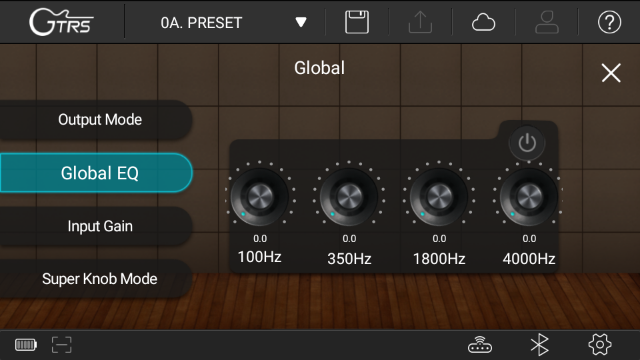640x360 pixels.
Task: Click the 100Hz EQ knob
Action: point(260,196)
